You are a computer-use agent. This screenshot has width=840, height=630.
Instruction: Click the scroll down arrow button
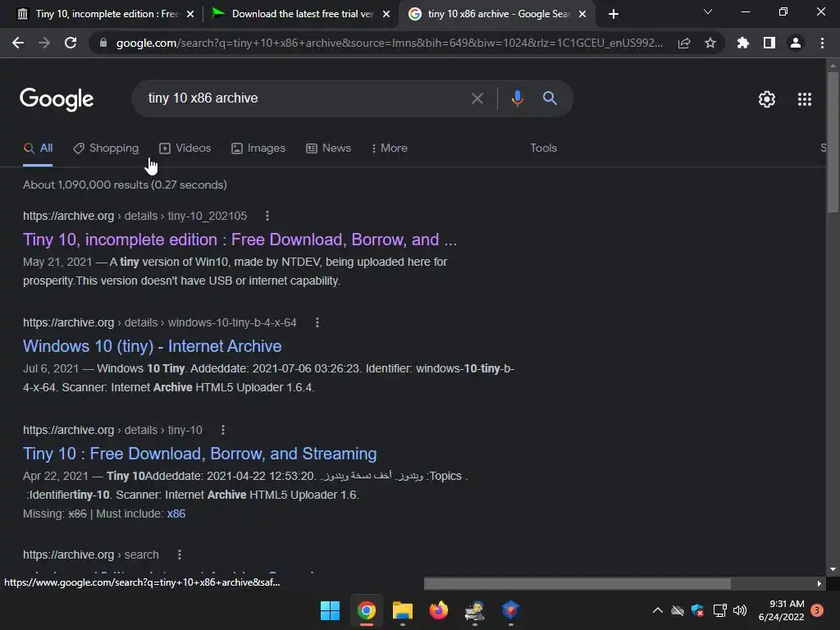[x=833, y=569]
